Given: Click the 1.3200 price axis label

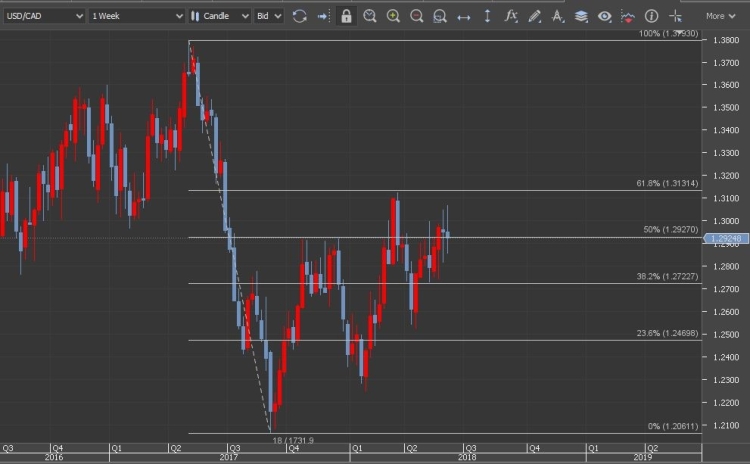Looking at the screenshot, I should pos(726,176).
